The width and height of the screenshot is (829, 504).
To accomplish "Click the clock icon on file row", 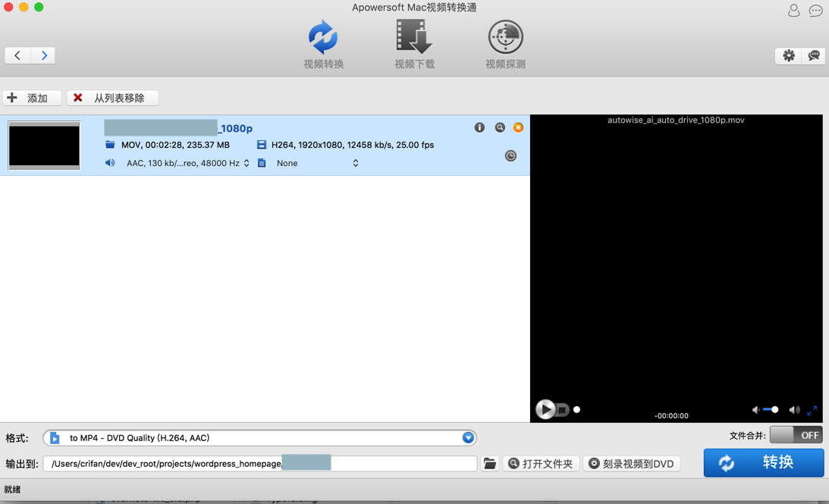I will (x=510, y=156).
